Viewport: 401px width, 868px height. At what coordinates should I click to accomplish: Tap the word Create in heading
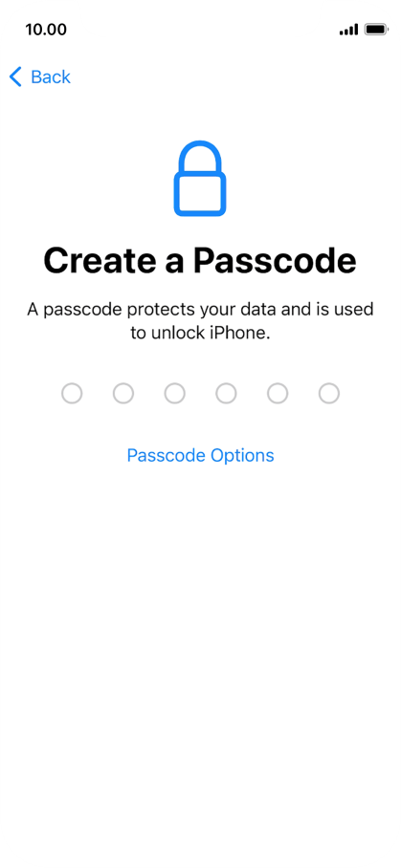pyautogui.click(x=99, y=260)
